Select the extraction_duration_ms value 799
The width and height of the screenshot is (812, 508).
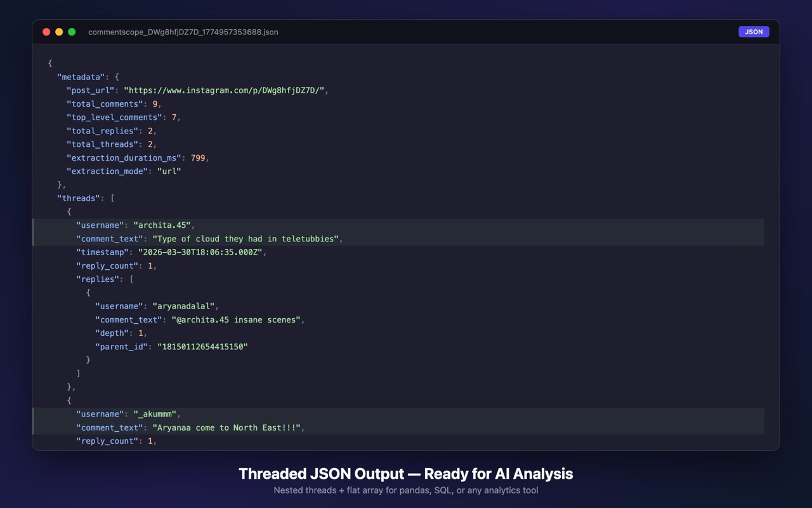click(x=198, y=157)
